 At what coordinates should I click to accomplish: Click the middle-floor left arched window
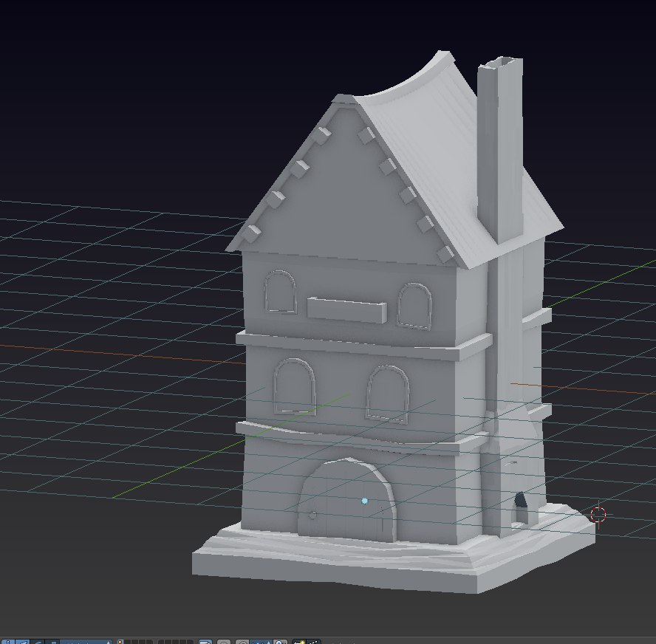pyautogui.click(x=294, y=386)
